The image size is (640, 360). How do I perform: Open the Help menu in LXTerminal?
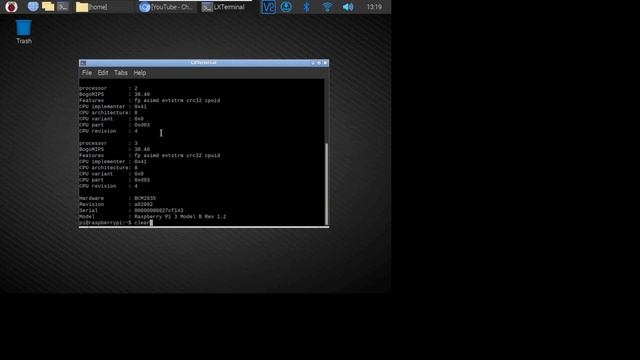(140, 73)
